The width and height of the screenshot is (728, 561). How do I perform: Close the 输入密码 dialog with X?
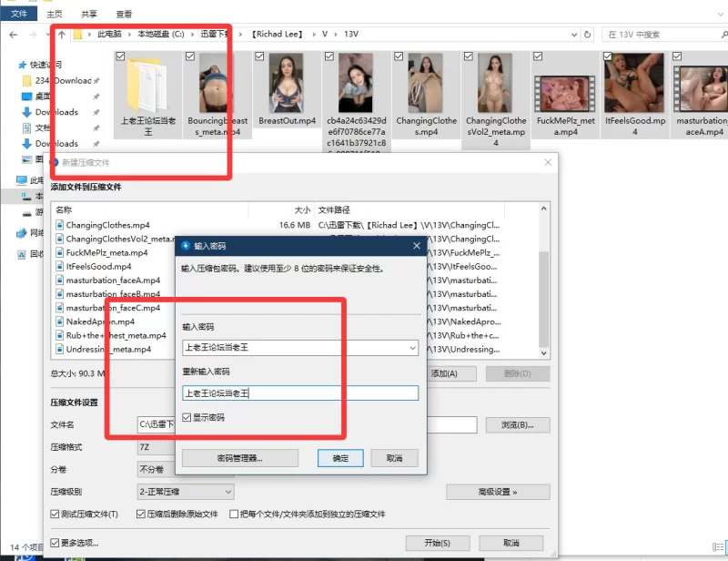coord(417,246)
